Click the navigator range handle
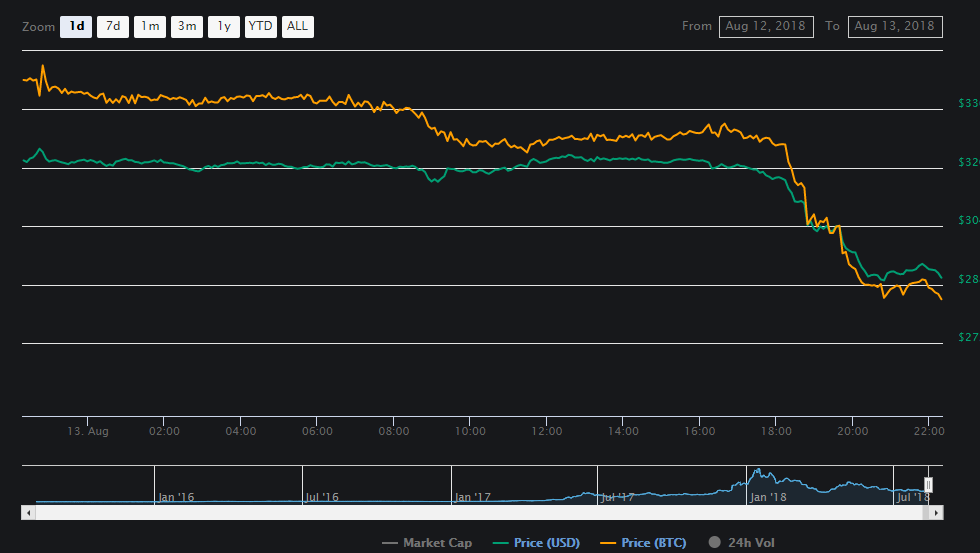Image resolution: width=980 pixels, height=553 pixels. (x=928, y=485)
